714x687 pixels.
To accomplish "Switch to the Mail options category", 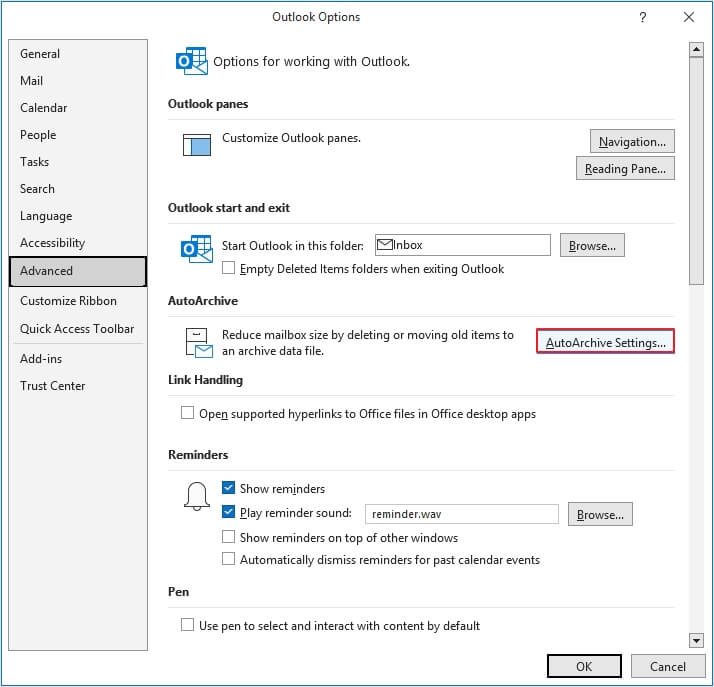I will click(78, 81).
